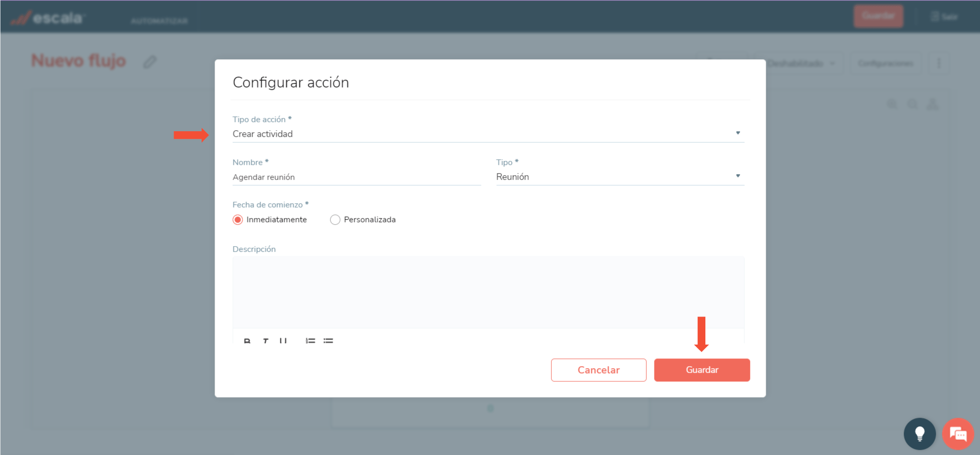980x455 pixels.
Task: Toggle bold in the description toolbar
Action: [x=247, y=341]
